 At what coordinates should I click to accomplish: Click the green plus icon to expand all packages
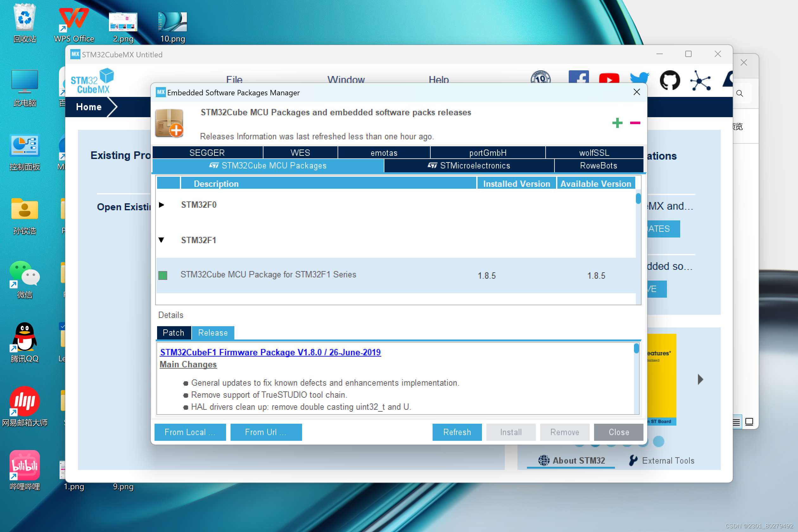click(617, 123)
